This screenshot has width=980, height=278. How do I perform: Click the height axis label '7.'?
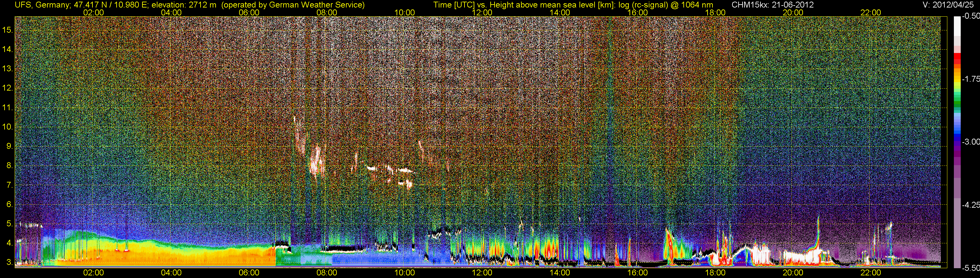[10, 185]
